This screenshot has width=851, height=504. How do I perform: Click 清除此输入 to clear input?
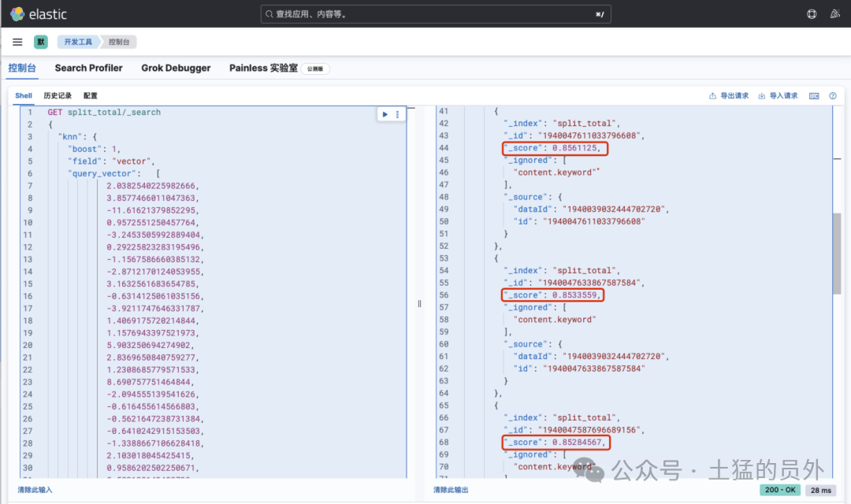(35, 490)
